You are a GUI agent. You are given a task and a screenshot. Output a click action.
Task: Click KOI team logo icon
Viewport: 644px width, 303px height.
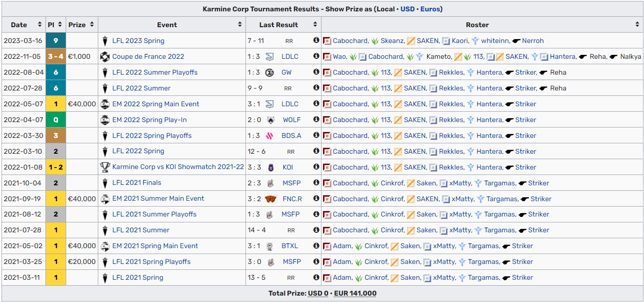pyautogui.click(x=270, y=167)
